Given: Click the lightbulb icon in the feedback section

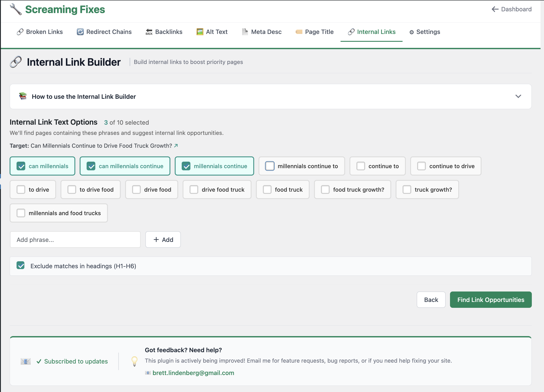Looking at the screenshot, I should pos(134,361).
